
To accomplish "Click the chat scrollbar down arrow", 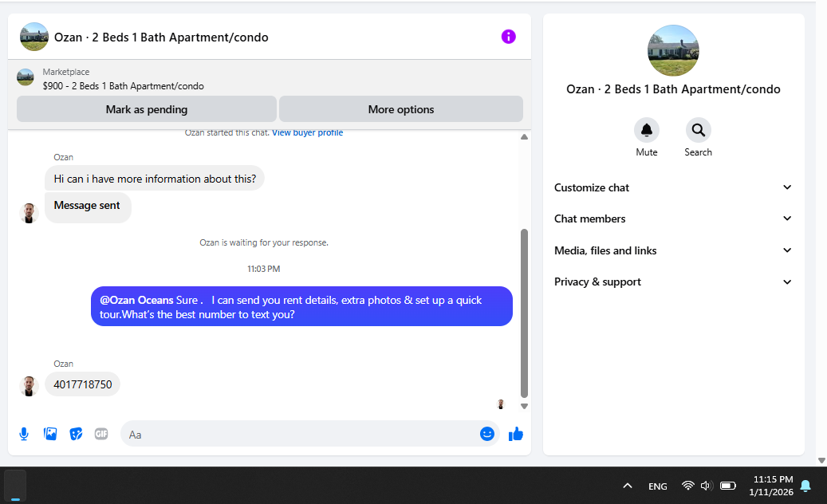I will click(524, 407).
